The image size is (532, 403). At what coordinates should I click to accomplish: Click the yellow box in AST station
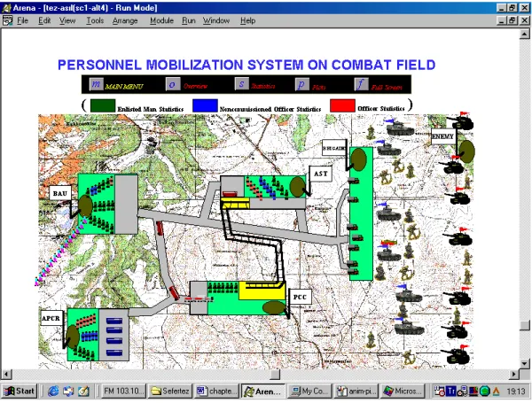pyautogui.click(x=235, y=203)
